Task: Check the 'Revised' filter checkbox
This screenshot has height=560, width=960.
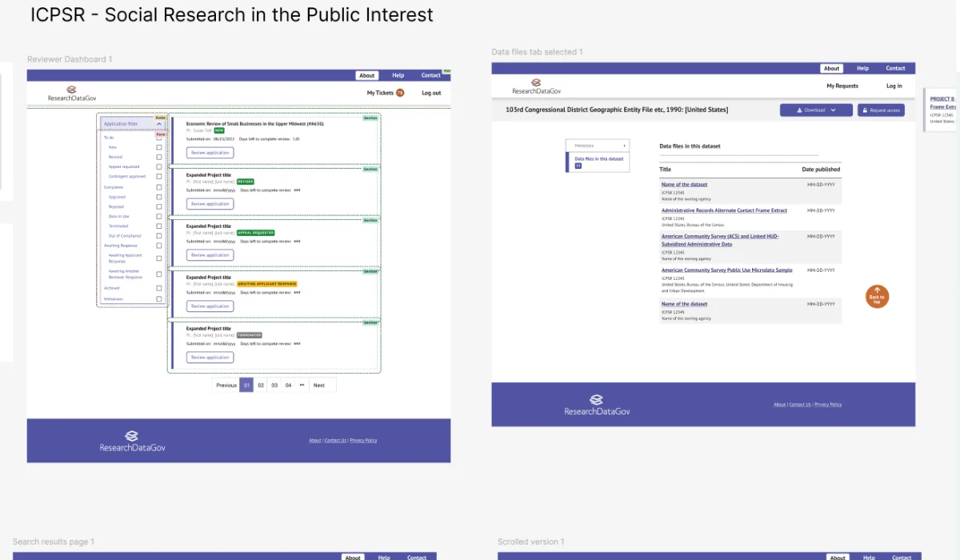Action: tap(159, 157)
